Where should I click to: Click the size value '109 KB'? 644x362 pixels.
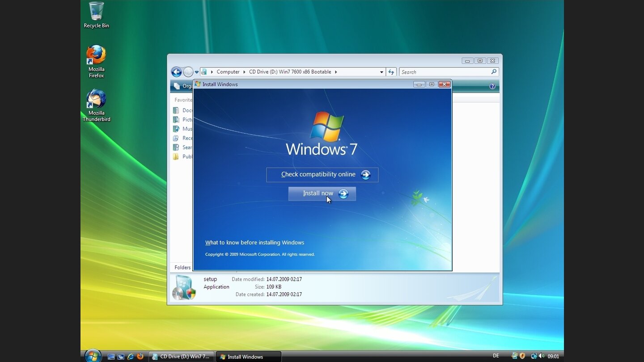(x=274, y=287)
